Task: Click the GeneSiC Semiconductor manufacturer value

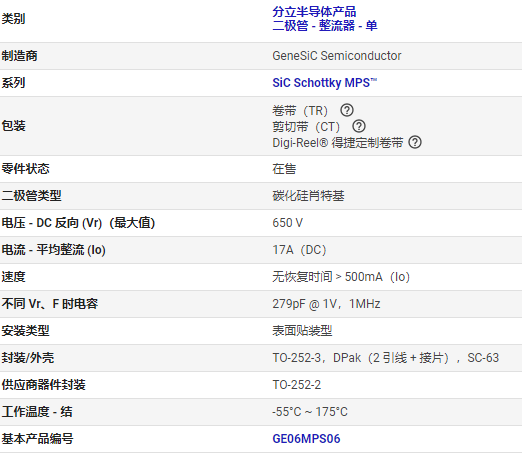Action: tap(337, 56)
